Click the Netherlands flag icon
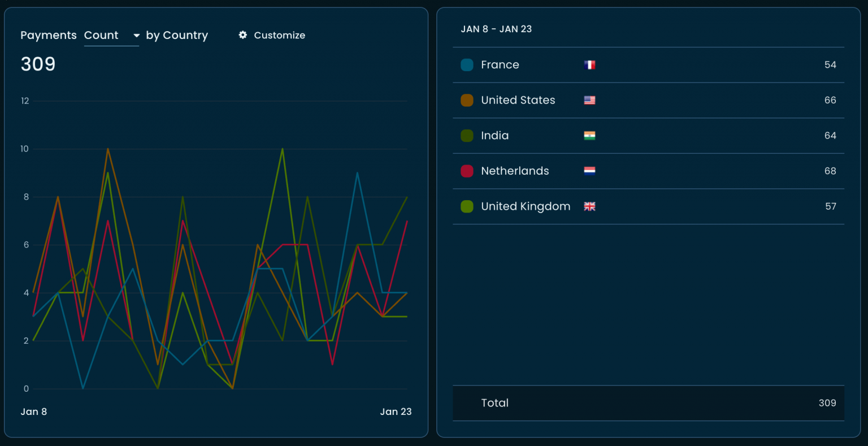The width and height of the screenshot is (868, 446). tap(590, 171)
